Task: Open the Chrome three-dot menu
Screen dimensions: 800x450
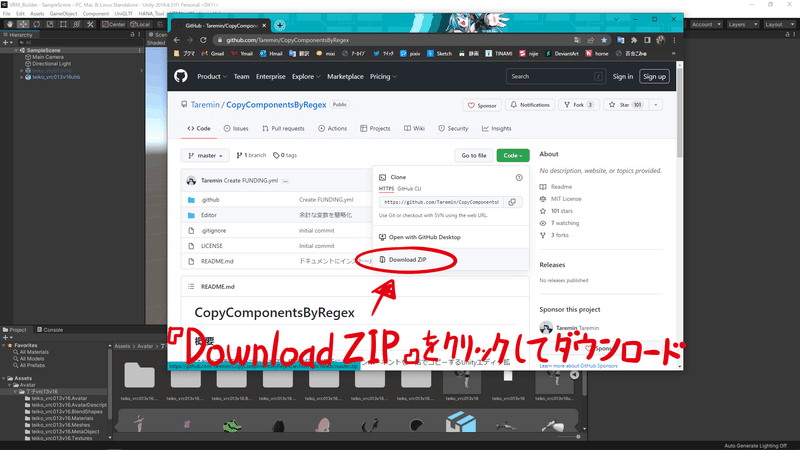Action: point(674,40)
